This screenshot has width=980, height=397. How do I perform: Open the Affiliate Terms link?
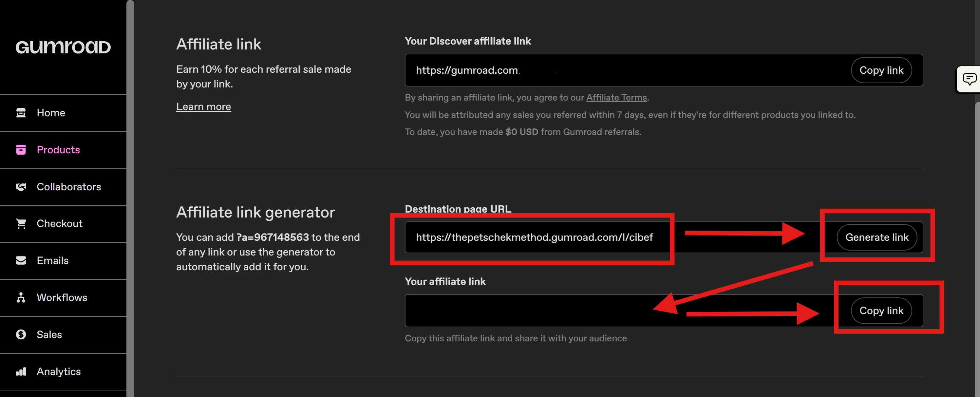616,97
